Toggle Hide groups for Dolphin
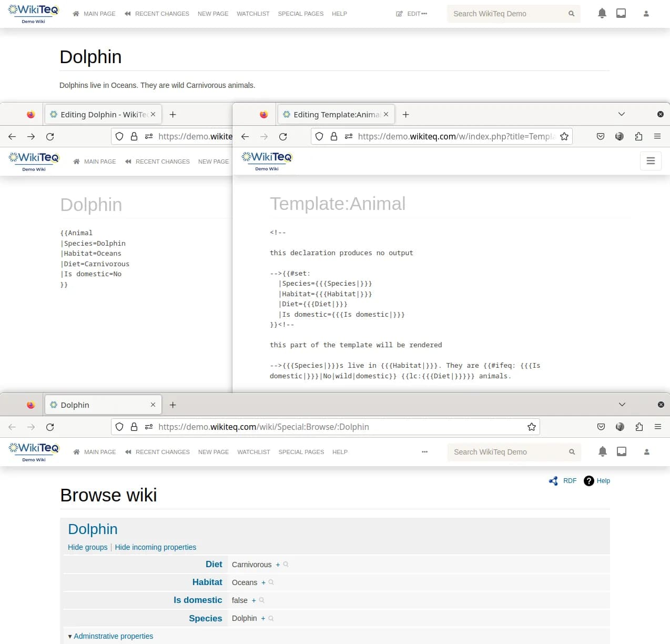This screenshot has height=644, width=670. click(x=87, y=547)
